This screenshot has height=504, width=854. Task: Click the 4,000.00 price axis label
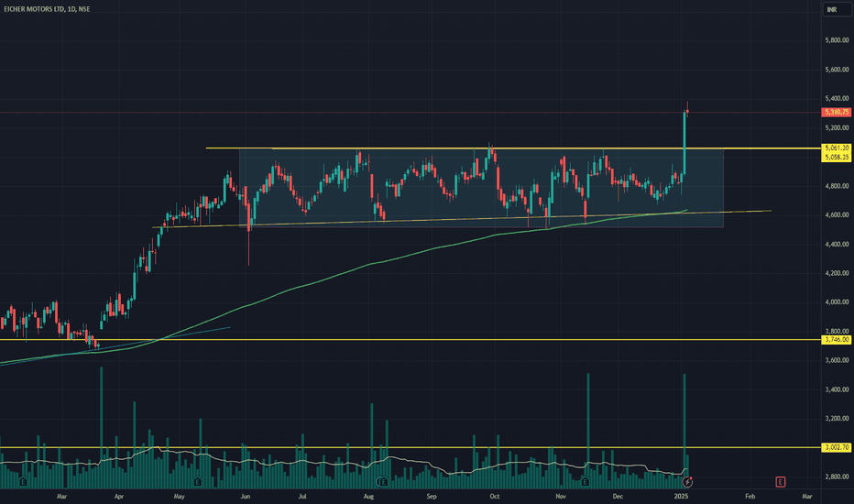[x=837, y=301]
